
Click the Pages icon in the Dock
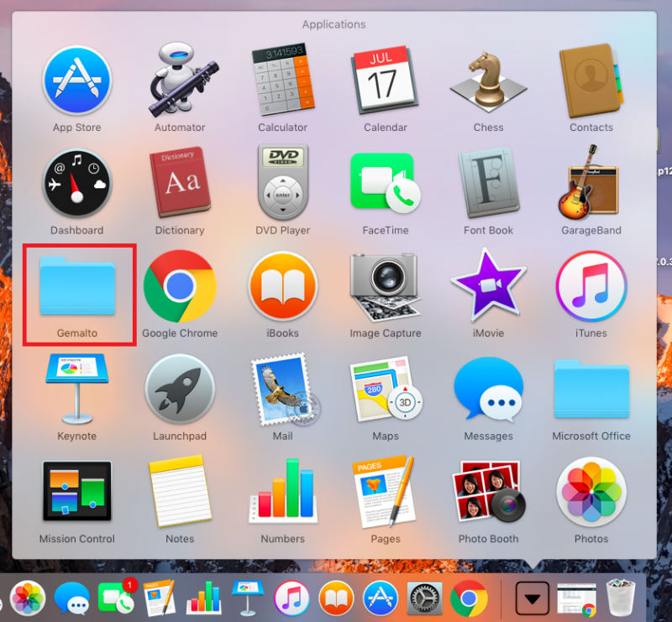[x=160, y=598]
